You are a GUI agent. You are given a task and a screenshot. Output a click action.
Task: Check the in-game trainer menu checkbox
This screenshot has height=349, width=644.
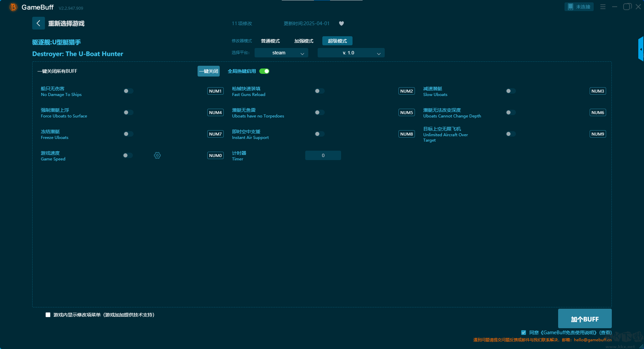48,315
